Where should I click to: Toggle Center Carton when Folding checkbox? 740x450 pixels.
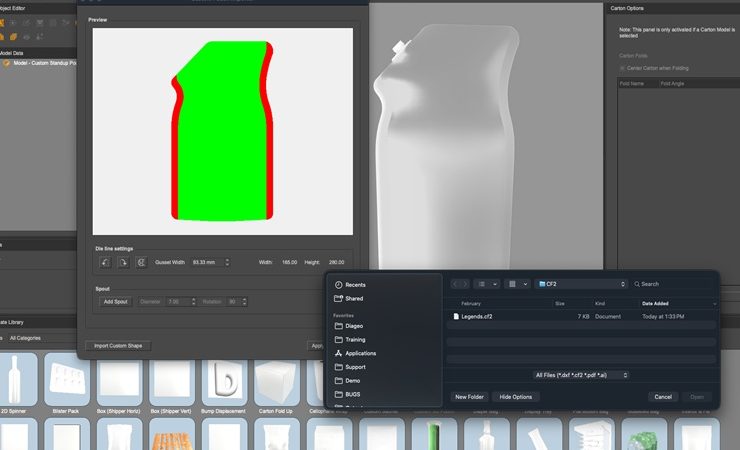[x=622, y=68]
